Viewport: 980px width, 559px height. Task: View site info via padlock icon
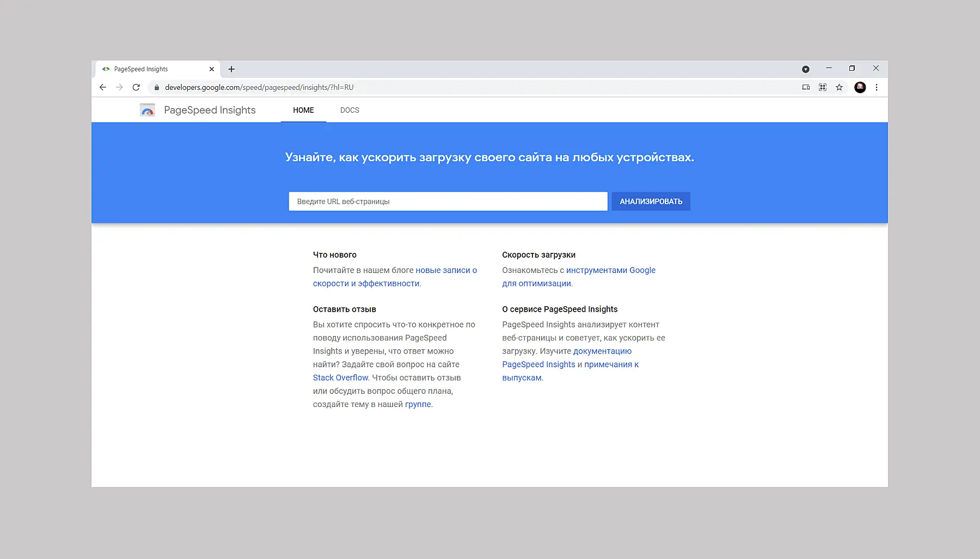pyautogui.click(x=157, y=87)
